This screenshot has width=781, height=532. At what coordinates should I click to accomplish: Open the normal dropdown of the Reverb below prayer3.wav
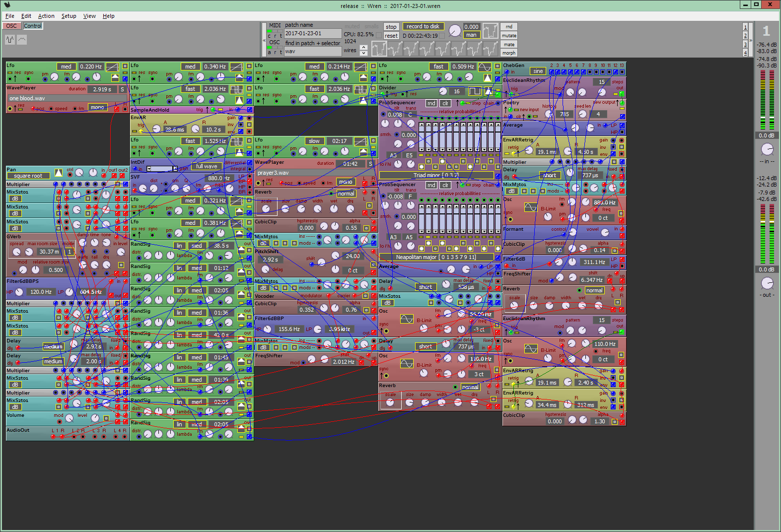[x=346, y=194]
